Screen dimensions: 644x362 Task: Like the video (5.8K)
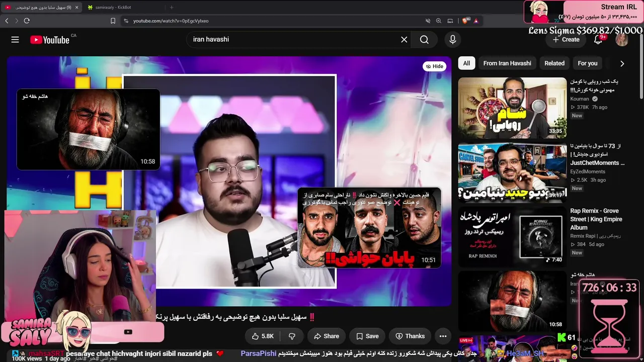point(263,336)
